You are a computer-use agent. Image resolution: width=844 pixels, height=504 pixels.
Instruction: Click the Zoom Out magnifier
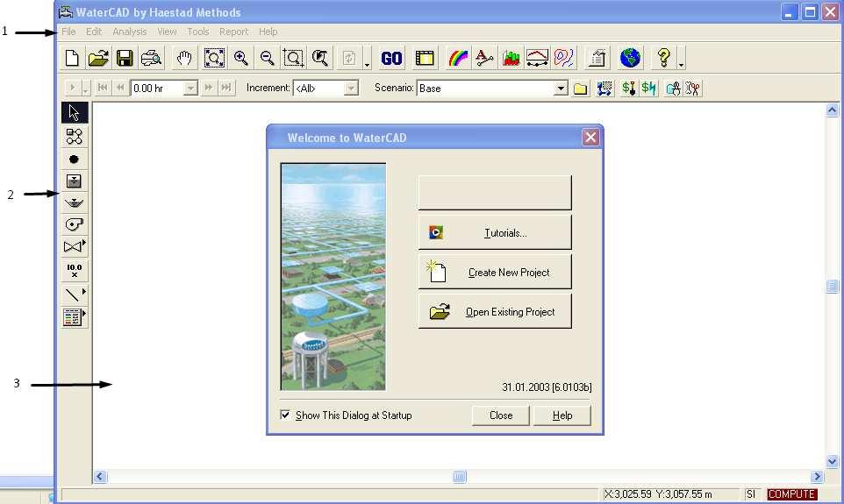coord(267,58)
